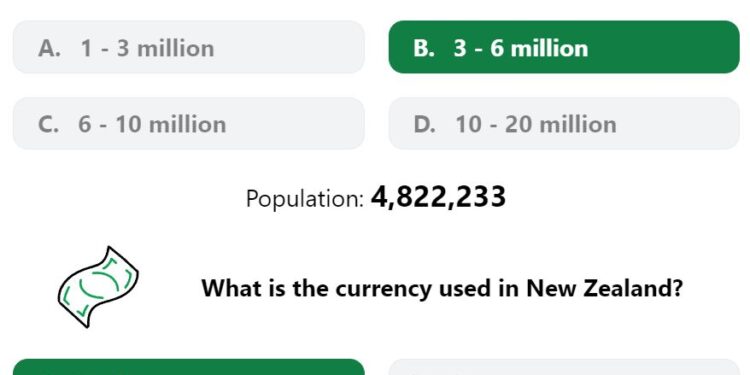The width and height of the screenshot is (750, 375).
Task: Click the banknote currency icon
Action: point(98,287)
